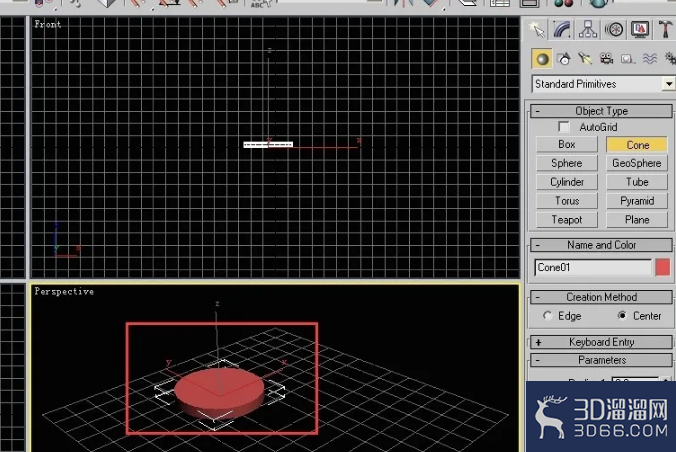Click the Front viewport label
Viewport: 676px width, 452px height.
pos(47,24)
